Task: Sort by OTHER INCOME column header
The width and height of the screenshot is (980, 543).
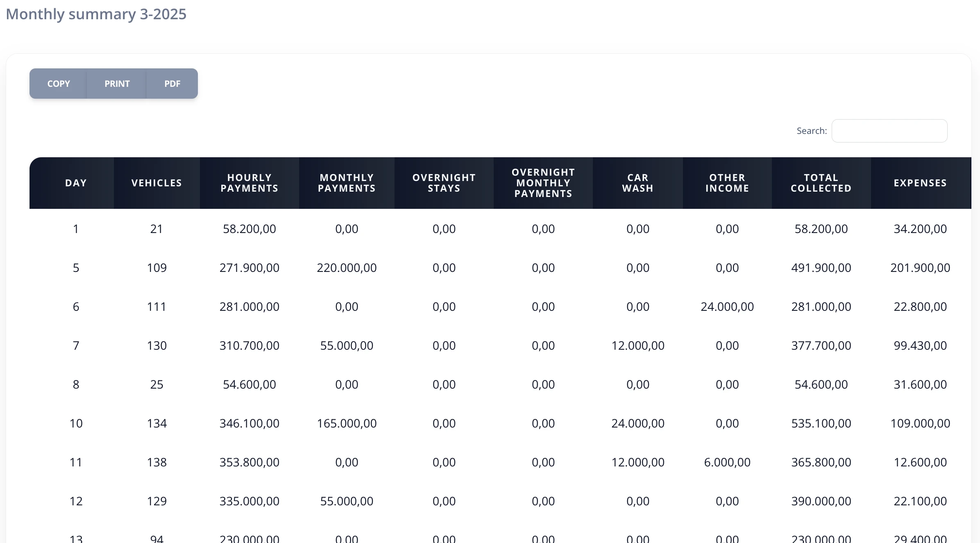Action: [727, 183]
